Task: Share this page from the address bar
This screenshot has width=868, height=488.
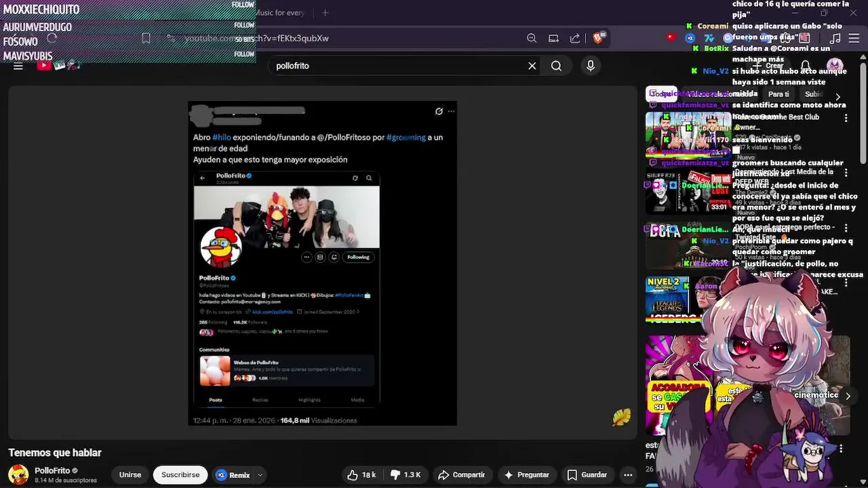Action: (575, 38)
